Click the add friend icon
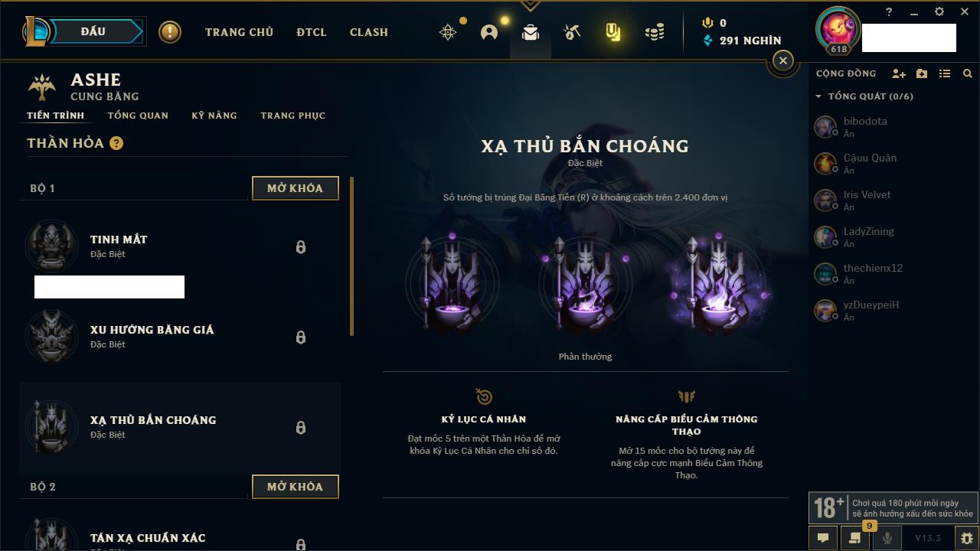This screenshot has width=980, height=551. (x=899, y=73)
